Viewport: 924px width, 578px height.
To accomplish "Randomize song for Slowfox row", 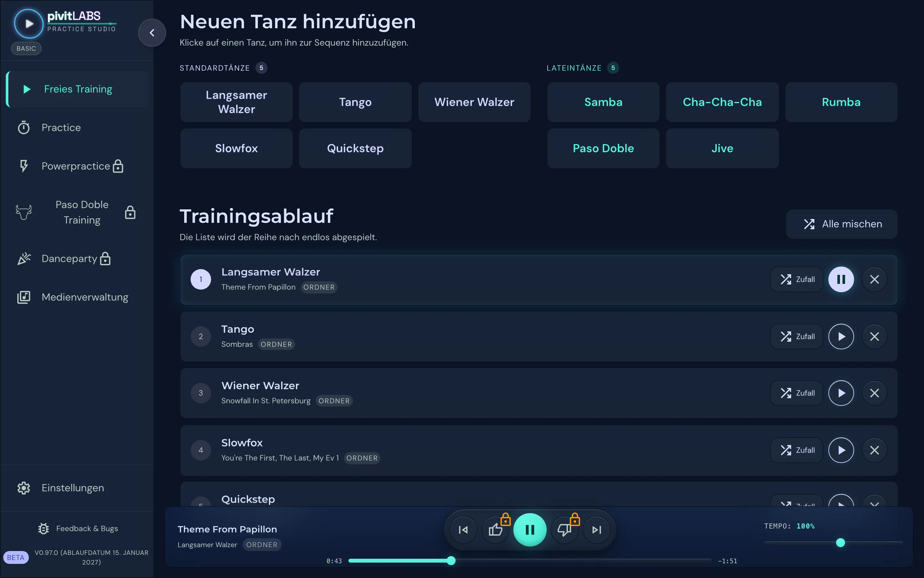I will click(x=797, y=450).
